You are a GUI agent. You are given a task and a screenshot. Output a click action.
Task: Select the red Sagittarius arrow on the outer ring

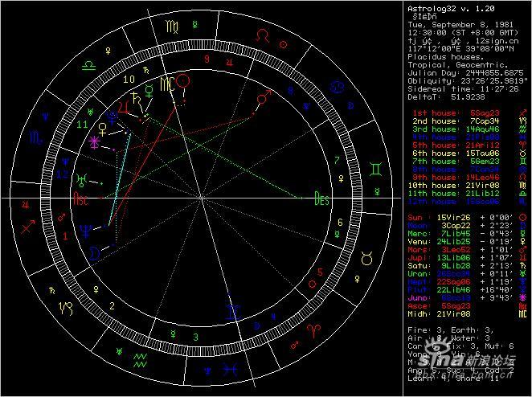click(x=28, y=227)
